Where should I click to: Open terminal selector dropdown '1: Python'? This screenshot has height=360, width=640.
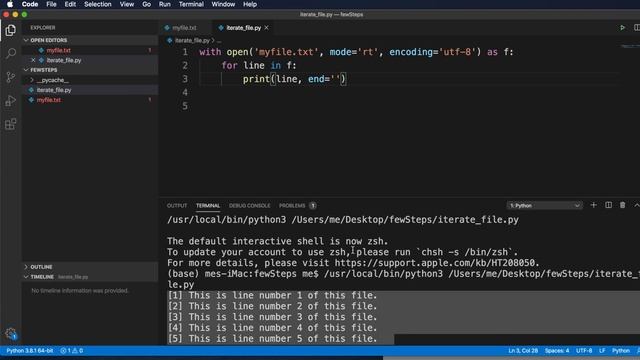coord(544,205)
